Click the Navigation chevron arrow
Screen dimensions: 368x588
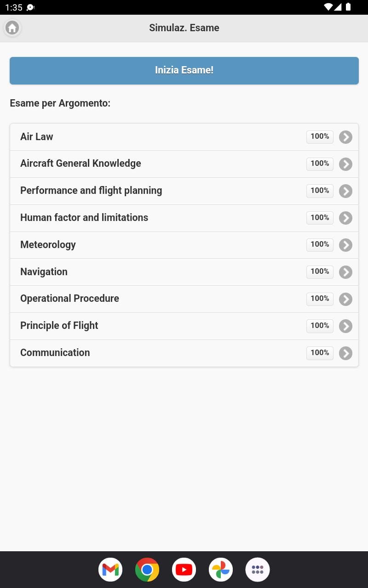point(345,272)
